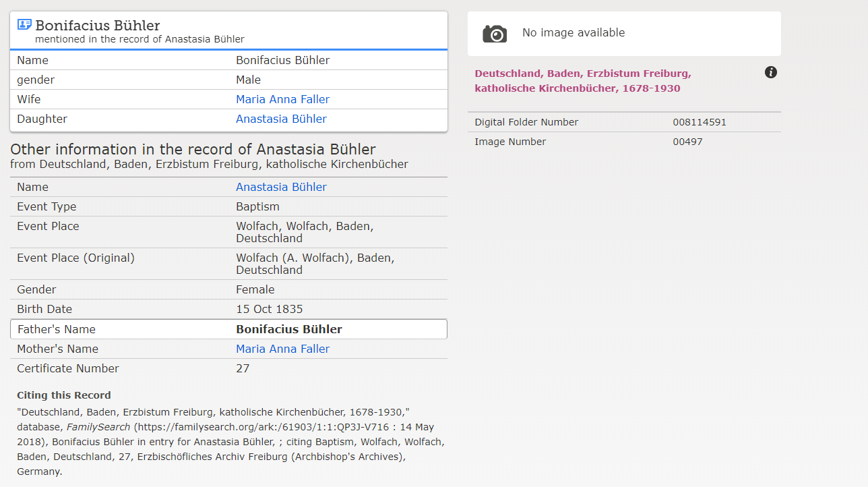Click the 'Wife' label
The image size is (868, 487).
[x=29, y=99]
